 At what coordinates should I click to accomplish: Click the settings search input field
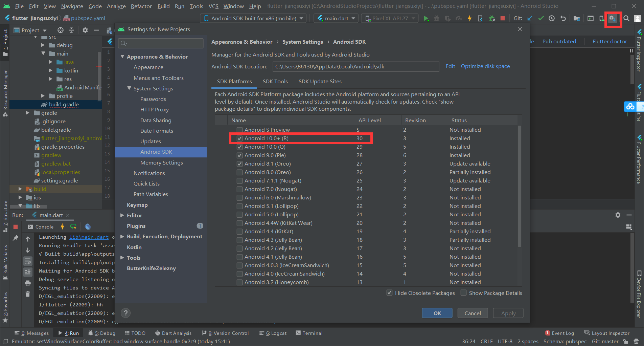click(161, 43)
